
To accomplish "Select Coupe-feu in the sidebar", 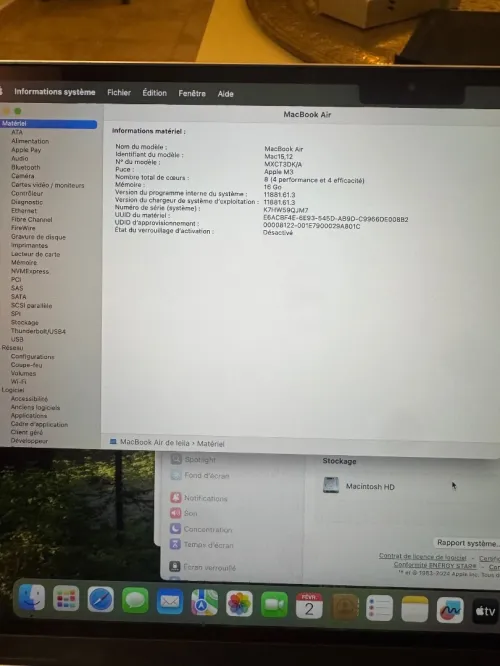I will [x=26, y=365].
